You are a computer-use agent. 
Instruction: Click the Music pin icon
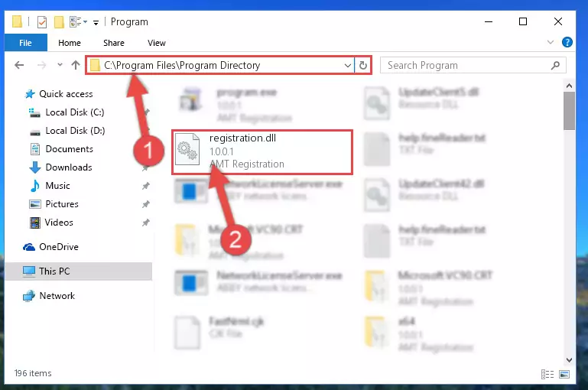pyautogui.click(x=145, y=186)
